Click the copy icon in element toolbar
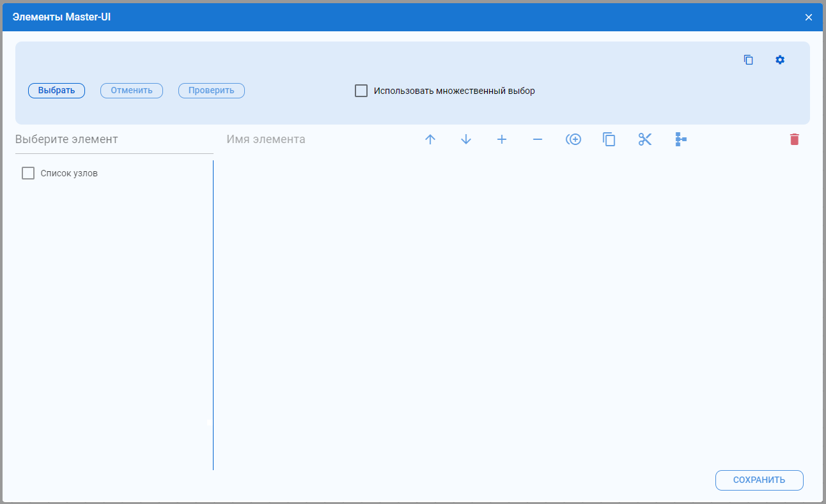 pyautogui.click(x=609, y=139)
